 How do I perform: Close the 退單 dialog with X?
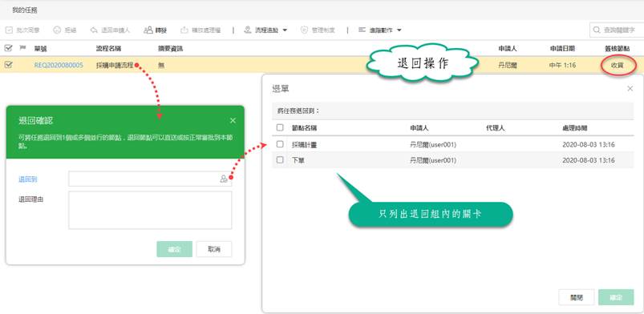pos(630,88)
